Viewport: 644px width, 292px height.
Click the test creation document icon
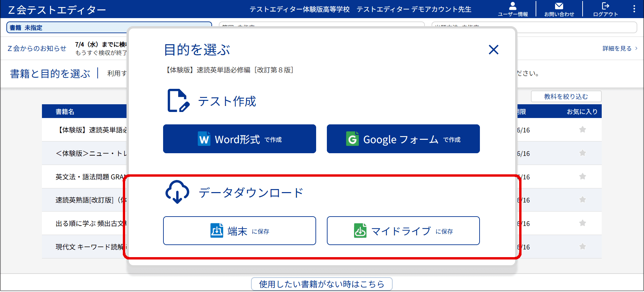pyautogui.click(x=178, y=101)
